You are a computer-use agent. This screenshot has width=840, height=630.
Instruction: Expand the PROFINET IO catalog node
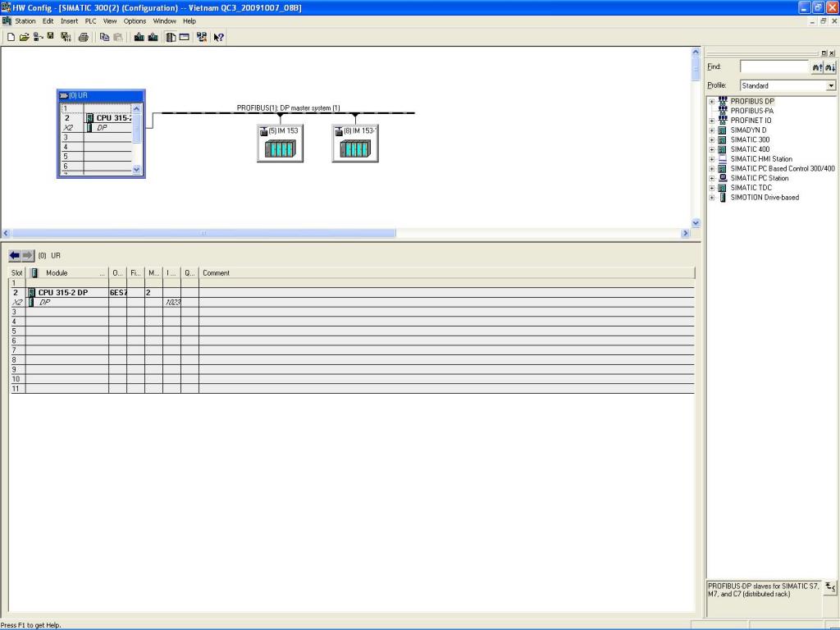click(x=711, y=121)
